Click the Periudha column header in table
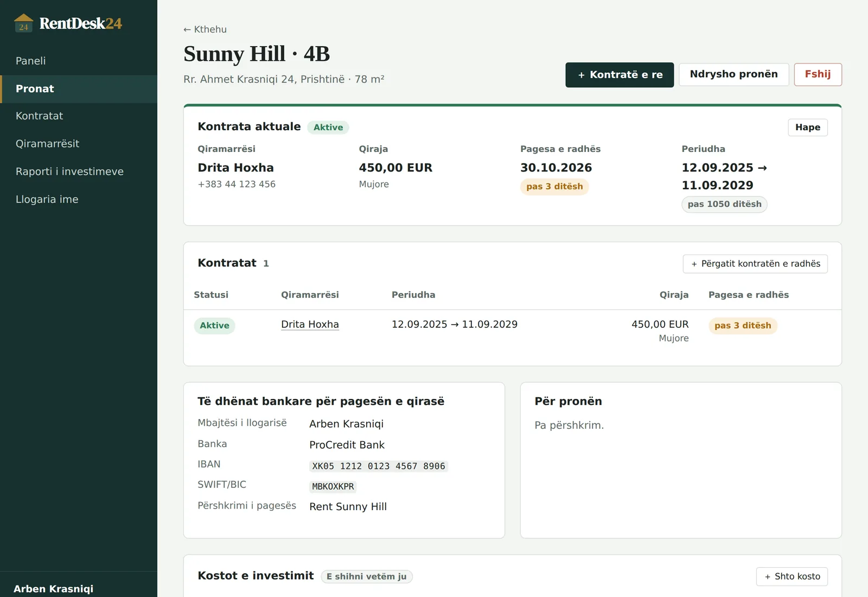This screenshot has width=868, height=597. pos(413,295)
